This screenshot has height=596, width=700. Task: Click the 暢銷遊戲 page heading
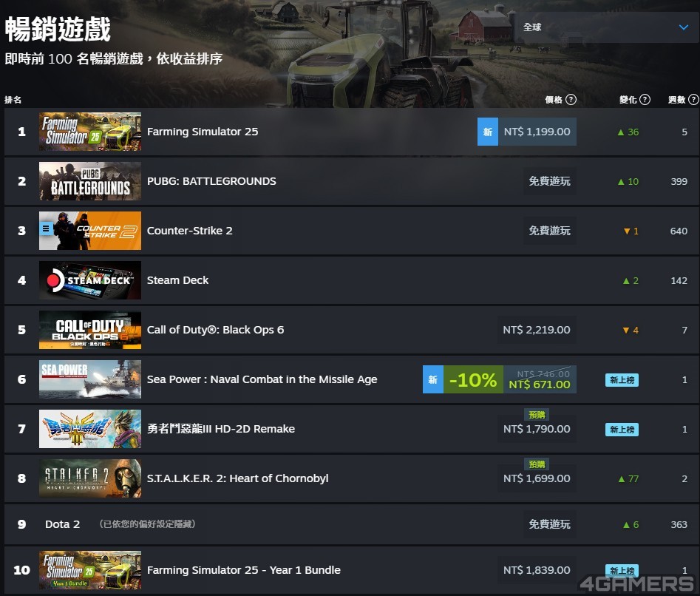[58, 30]
